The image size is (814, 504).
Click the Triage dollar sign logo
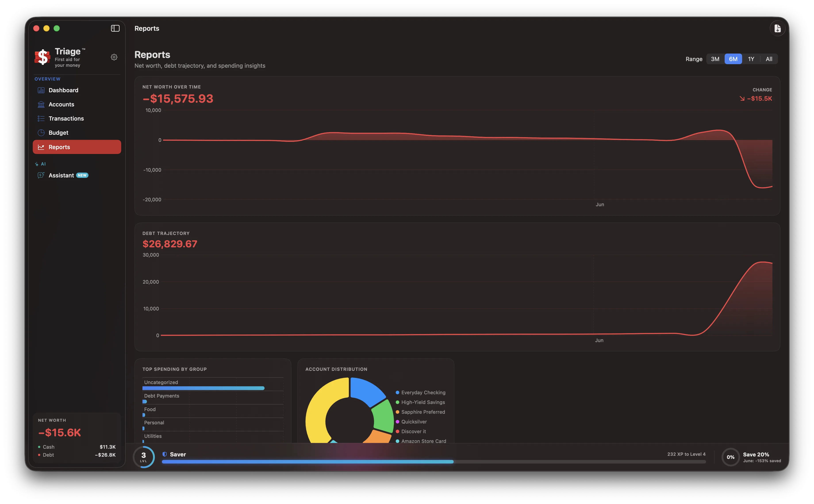pyautogui.click(x=43, y=57)
